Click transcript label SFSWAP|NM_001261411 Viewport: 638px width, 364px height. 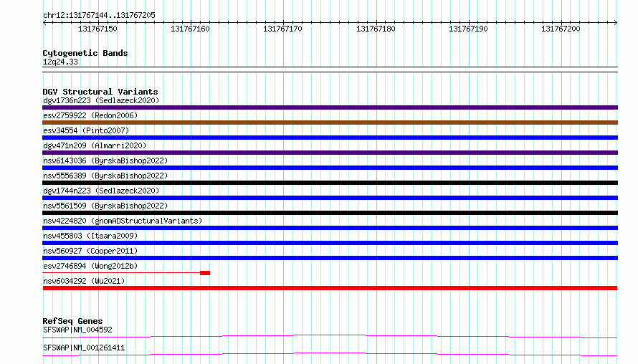[x=84, y=348]
